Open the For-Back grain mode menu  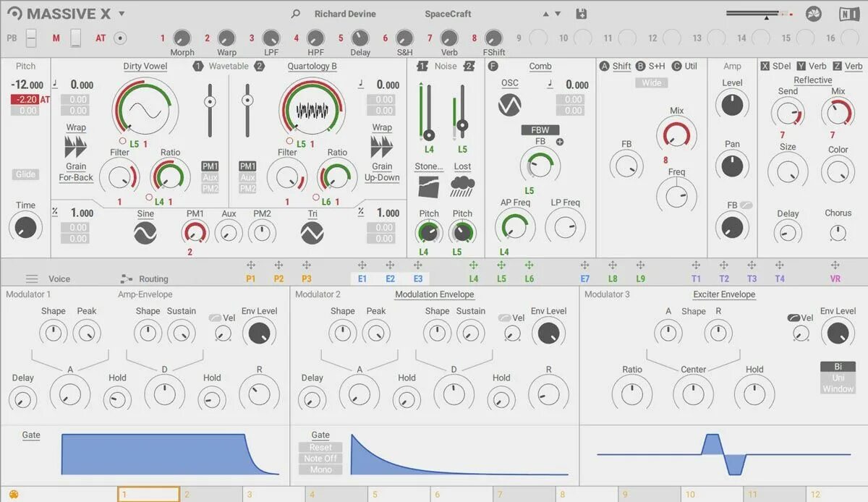coord(76,177)
